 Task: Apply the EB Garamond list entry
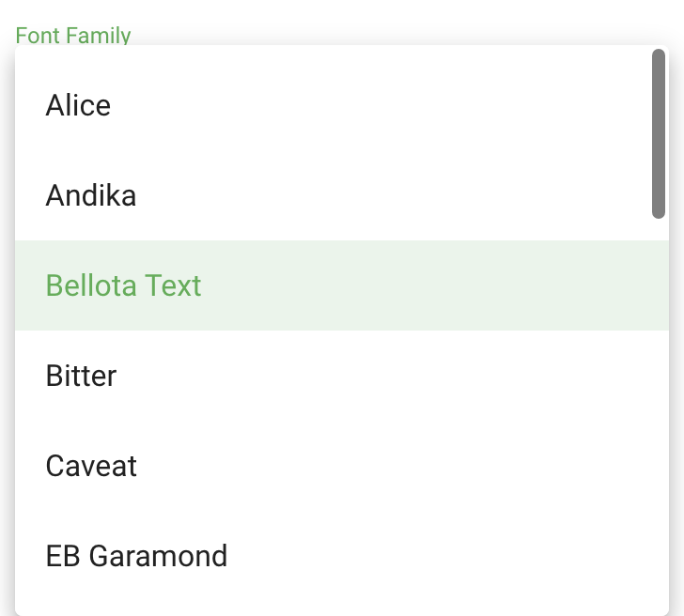point(342,556)
